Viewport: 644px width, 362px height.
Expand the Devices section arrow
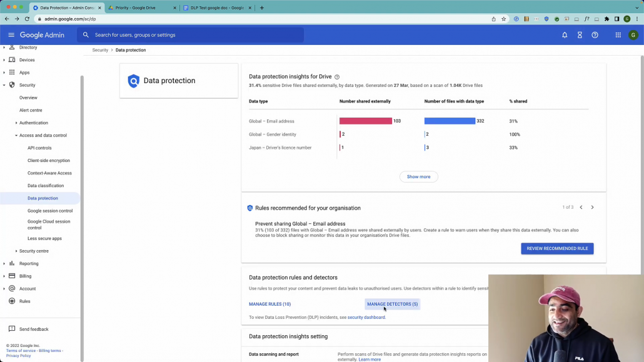(4, 60)
